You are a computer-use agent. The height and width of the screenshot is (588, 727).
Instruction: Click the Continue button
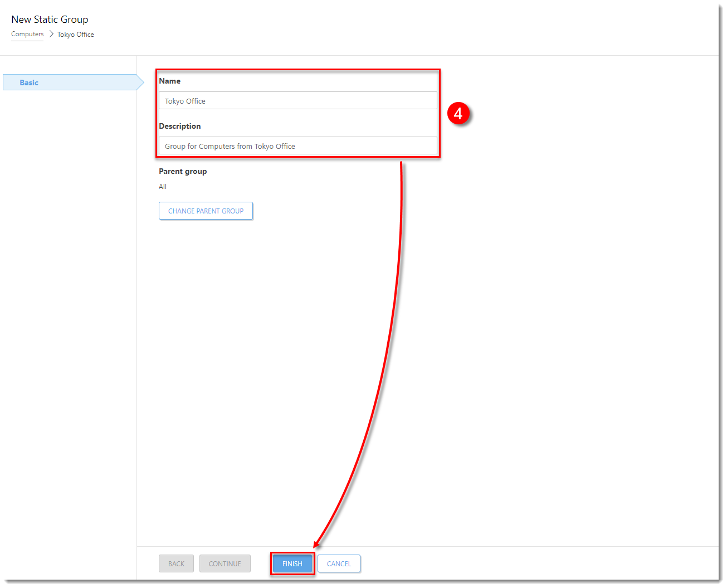point(225,563)
